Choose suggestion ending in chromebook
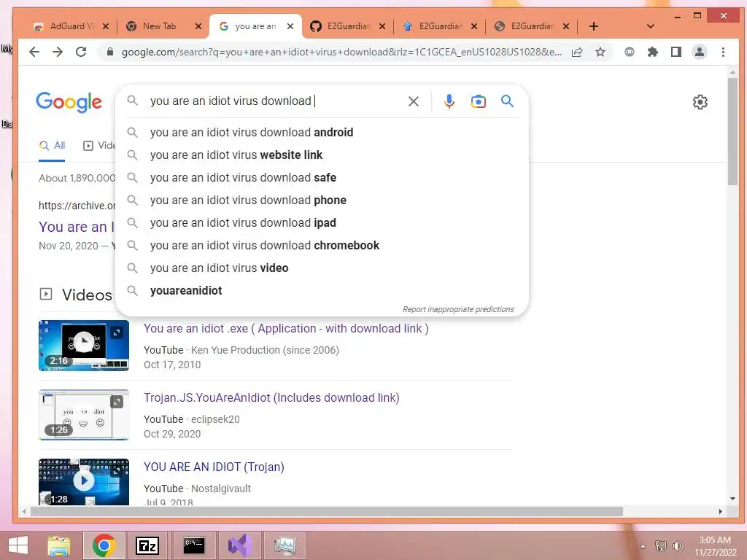Image resolution: width=747 pixels, height=560 pixels. pos(322,245)
